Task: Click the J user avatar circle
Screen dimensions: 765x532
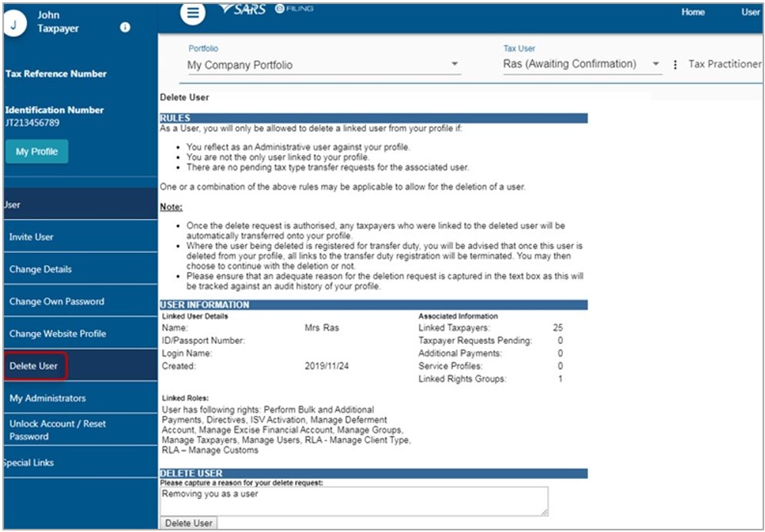Action: click(15, 25)
